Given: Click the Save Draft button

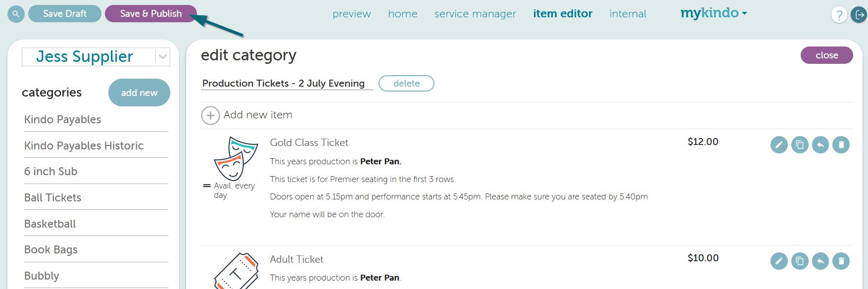Looking at the screenshot, I should tap(65, 13).
